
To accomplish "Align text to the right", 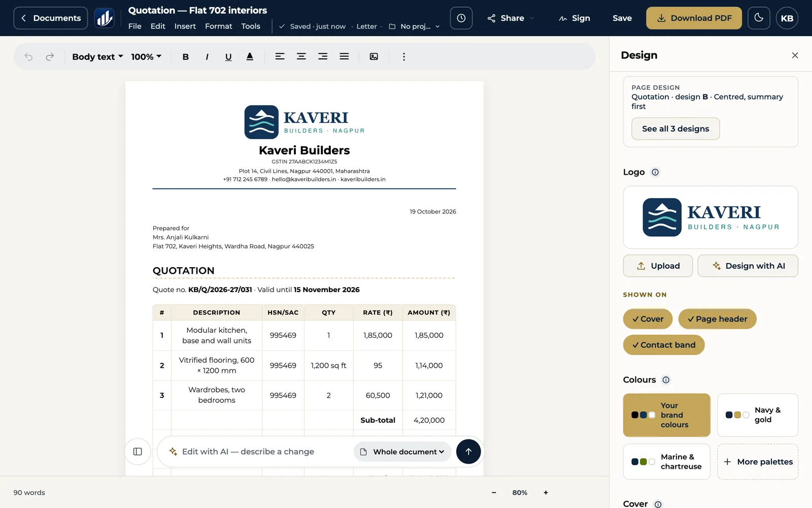I will point(323,57).
